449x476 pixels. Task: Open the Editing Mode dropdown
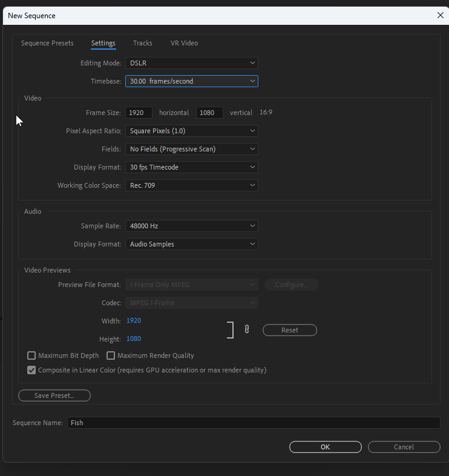tap(191, 63)
